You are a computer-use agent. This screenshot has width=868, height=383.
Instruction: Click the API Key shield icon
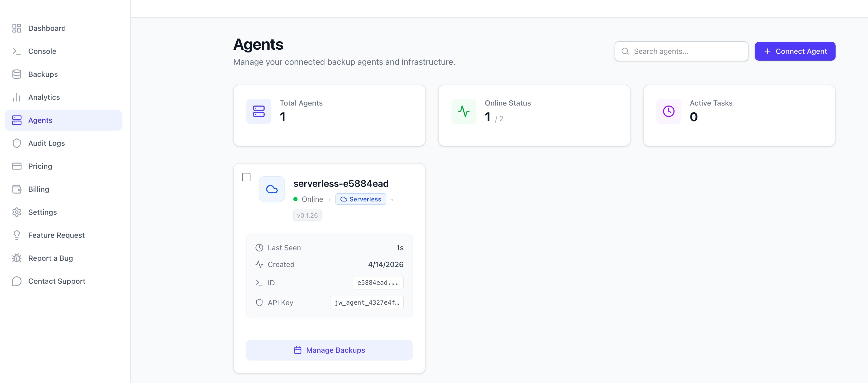(x=259, y=303)
